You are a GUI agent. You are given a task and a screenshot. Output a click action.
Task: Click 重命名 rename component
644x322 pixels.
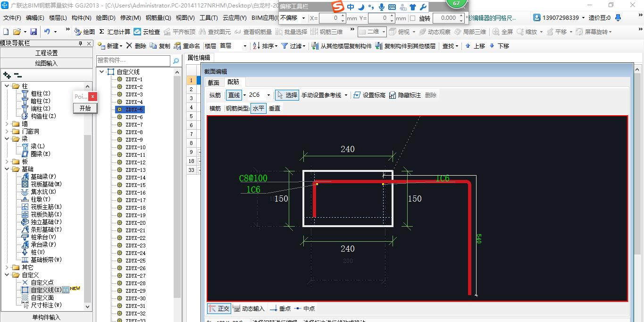pyautogui.click(x=187, y=46)
